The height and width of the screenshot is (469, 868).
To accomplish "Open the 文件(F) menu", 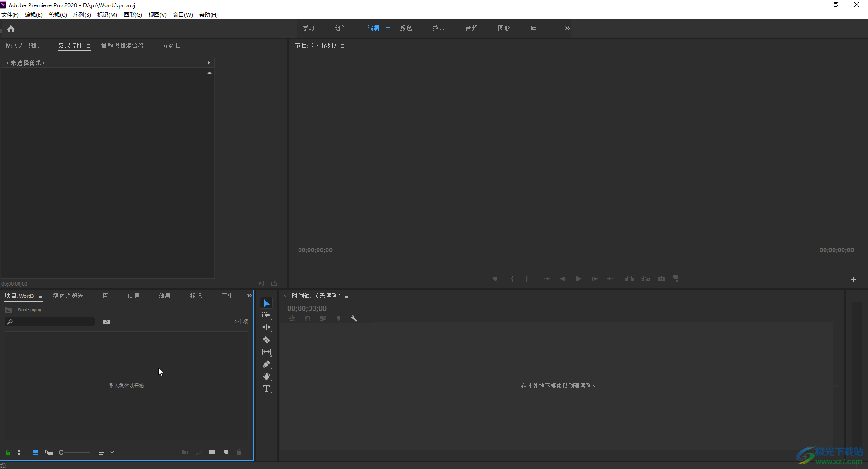I will [10, 15].
